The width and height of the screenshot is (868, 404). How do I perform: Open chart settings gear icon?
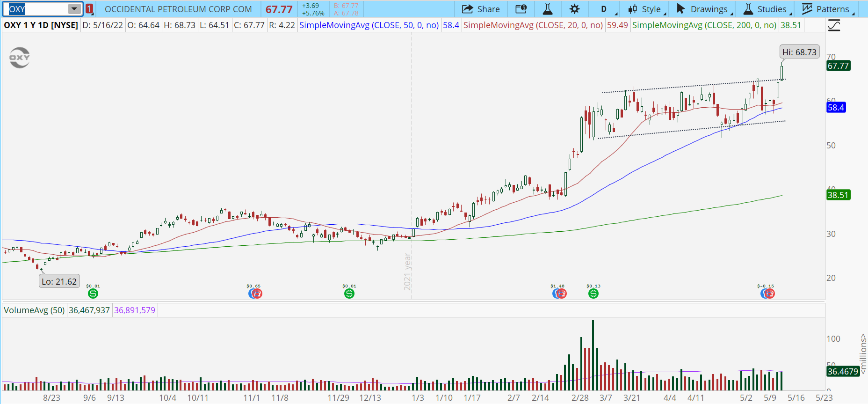pos(575,9)
